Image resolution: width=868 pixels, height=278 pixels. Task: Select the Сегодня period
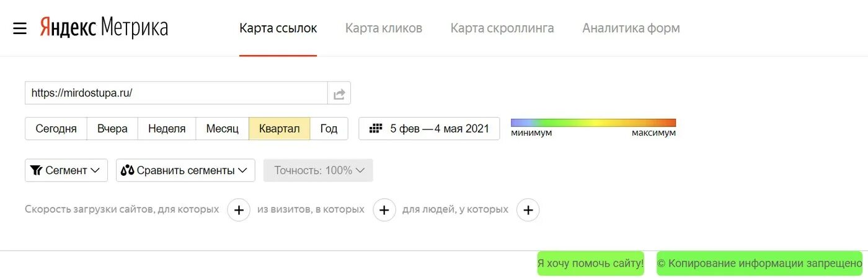[56, 129]
